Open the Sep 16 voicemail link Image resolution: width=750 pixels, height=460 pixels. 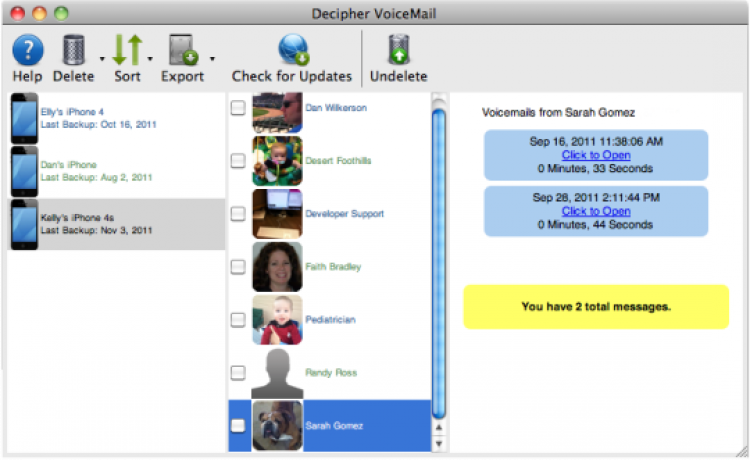pos(596,155)
